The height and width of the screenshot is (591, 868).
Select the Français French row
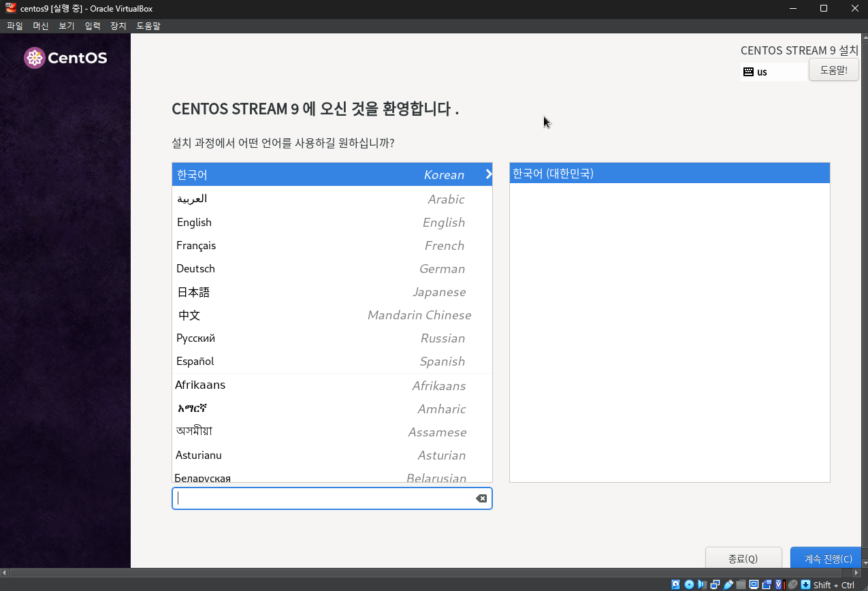[x=332, y=245]
